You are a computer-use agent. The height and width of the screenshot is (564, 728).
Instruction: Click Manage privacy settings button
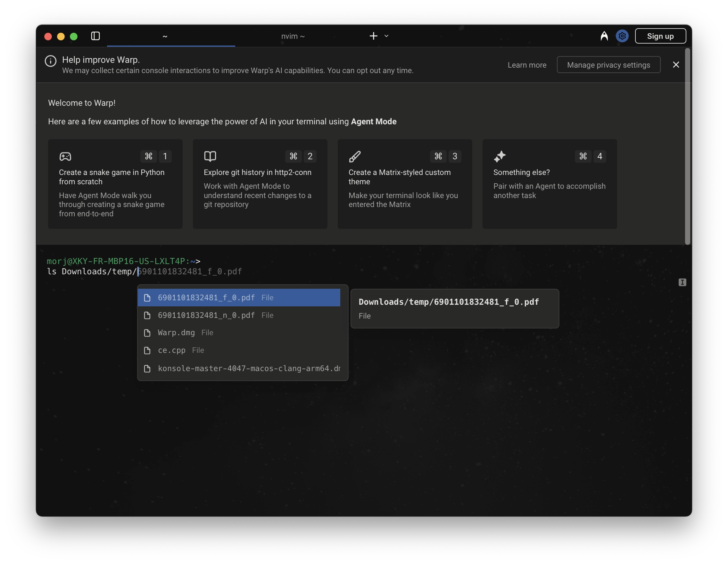608,65
